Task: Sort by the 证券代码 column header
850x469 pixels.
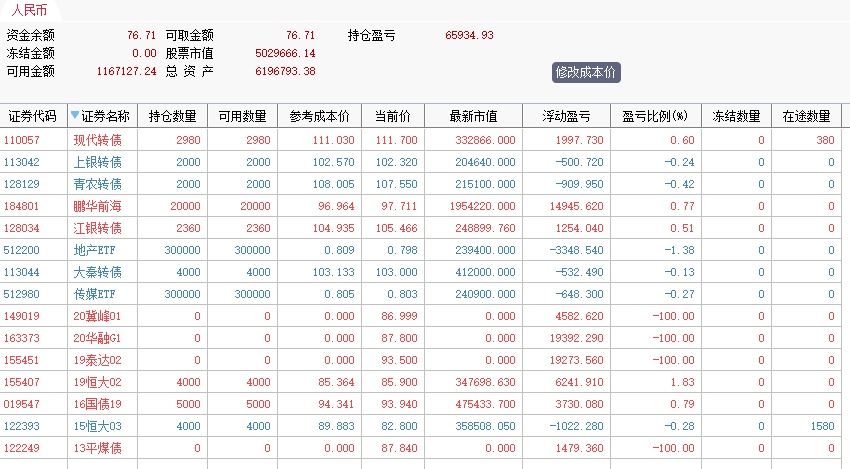Action: coord(33,116)
